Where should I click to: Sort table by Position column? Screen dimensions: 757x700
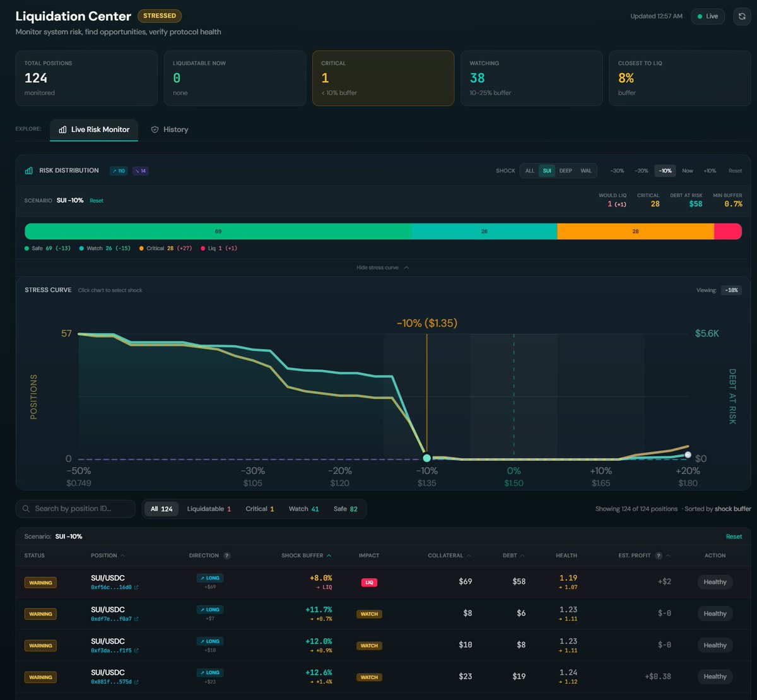pyautogui.click(x=108, y=555)
